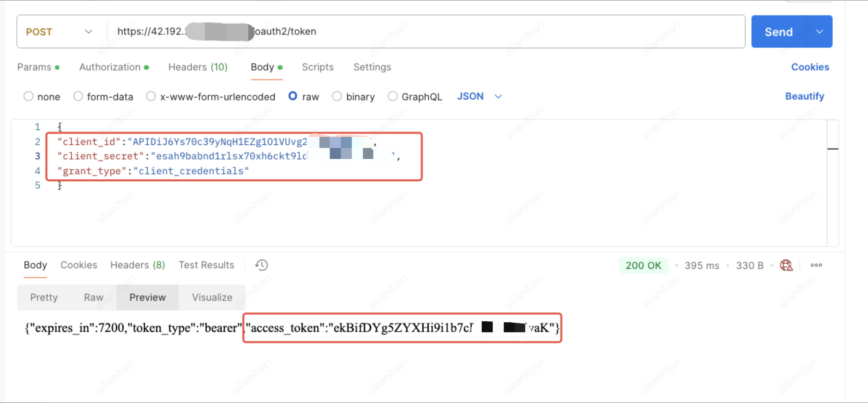Switch to the Scripts tab
This screenshot has width=868, height=403.
317,67
